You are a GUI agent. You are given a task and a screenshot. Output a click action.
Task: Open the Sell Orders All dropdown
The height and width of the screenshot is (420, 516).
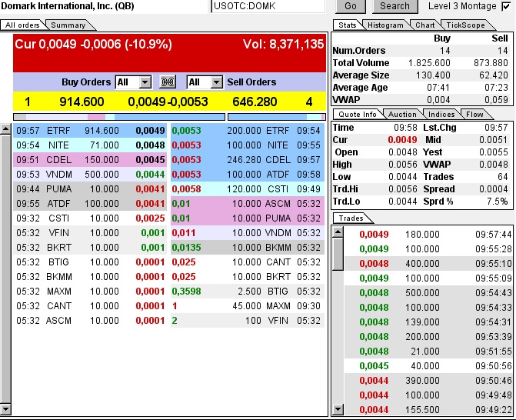[205, 82]
